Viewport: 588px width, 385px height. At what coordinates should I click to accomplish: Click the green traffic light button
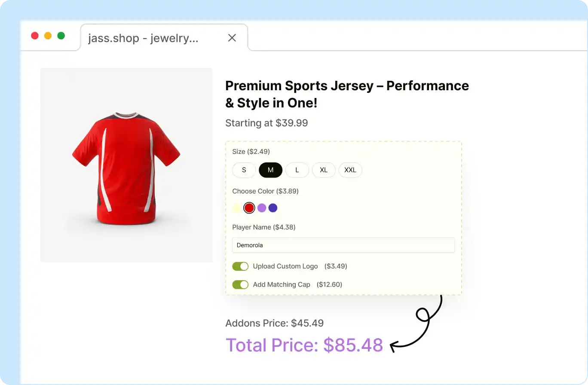(61, 36)
